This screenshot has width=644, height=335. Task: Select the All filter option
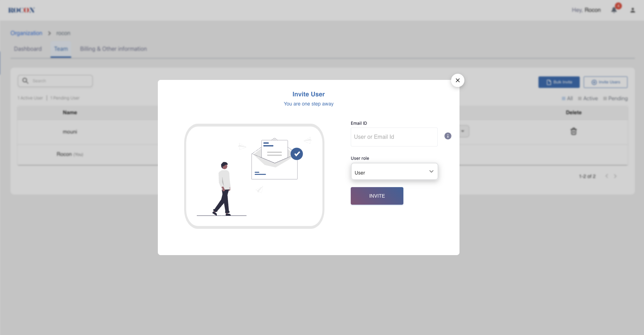[567, 98]
